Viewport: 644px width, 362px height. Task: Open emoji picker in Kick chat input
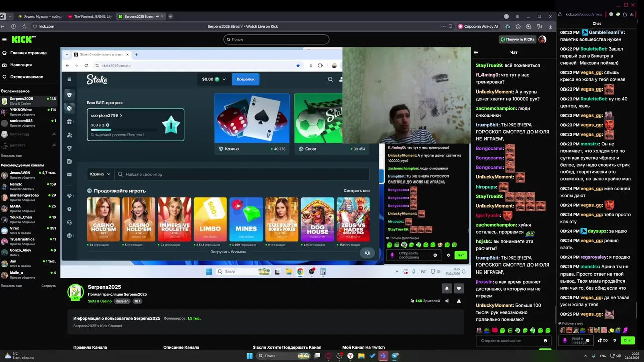[x=546, y=341]
